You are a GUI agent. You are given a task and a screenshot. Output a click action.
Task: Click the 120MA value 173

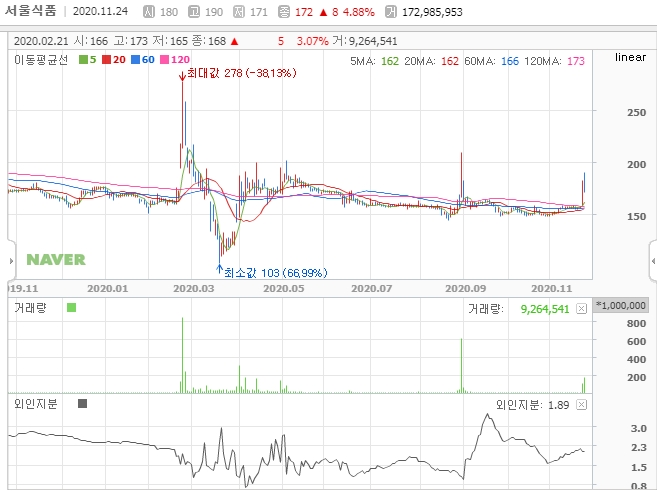coord(576,61)
